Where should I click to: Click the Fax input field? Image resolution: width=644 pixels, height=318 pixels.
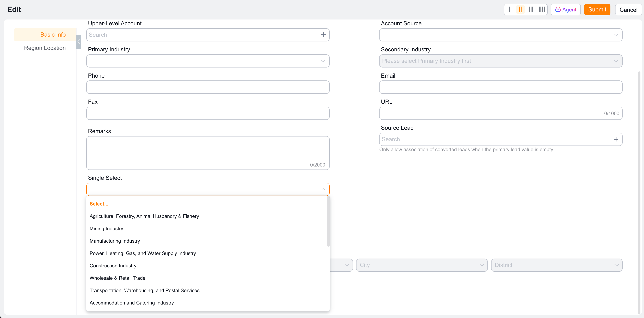point(208,113)
